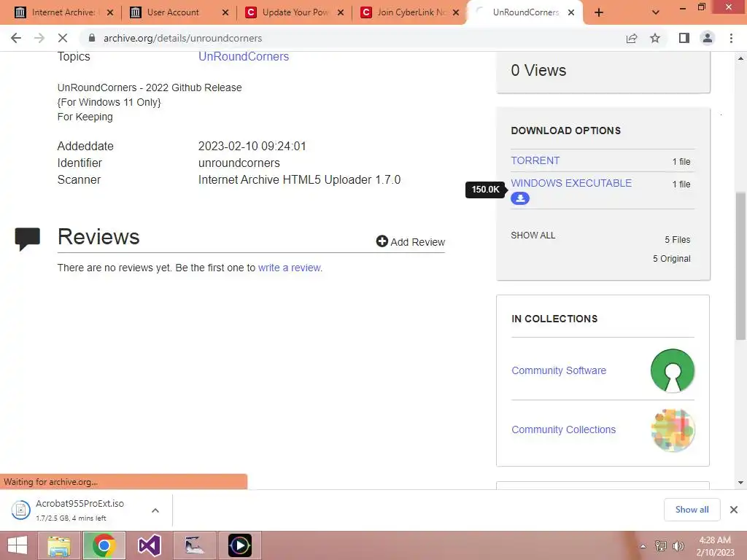The image size is (747, 560).
Task: Open the tab search chevron
Action: [x=656, y=12]
